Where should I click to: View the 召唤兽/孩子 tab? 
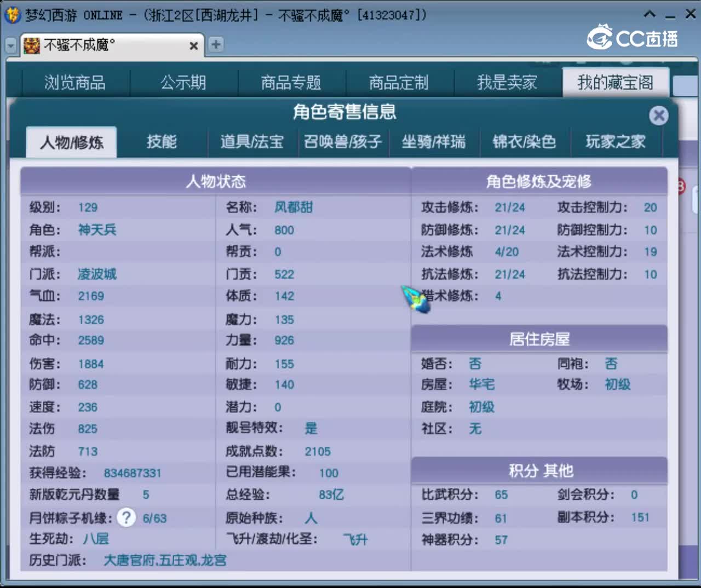tap(343, 142)
